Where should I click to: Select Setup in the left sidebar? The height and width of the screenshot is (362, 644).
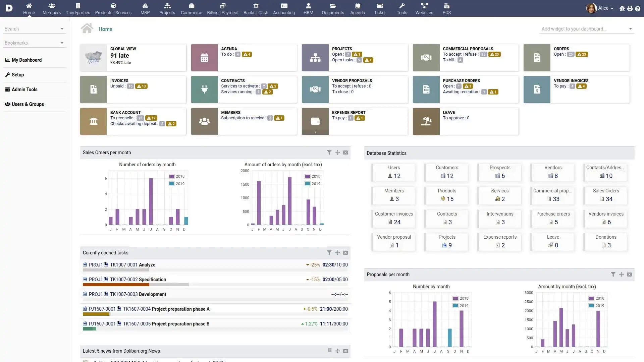tap(18, 74)
